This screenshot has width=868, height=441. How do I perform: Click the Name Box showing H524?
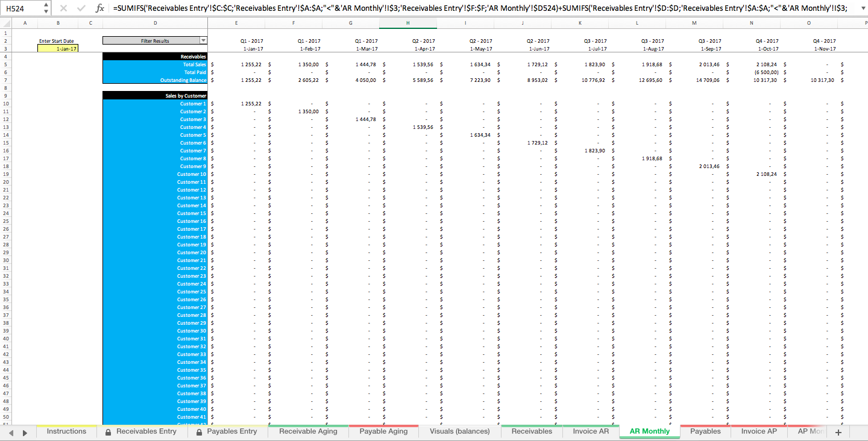coord(22,8)
